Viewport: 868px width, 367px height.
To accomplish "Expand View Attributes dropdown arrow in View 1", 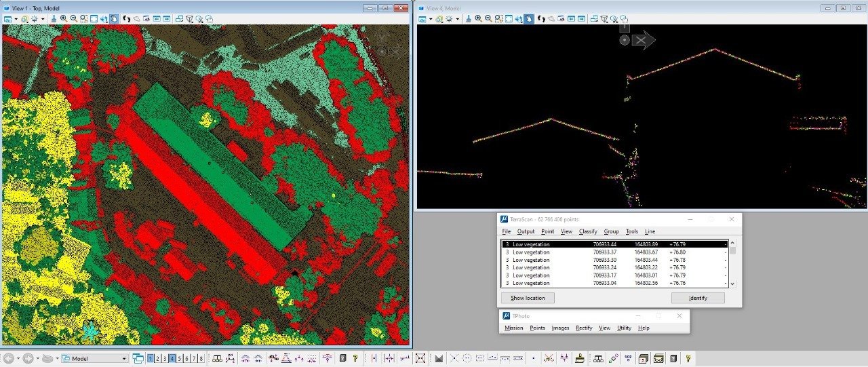I will (x=15, y=19).
